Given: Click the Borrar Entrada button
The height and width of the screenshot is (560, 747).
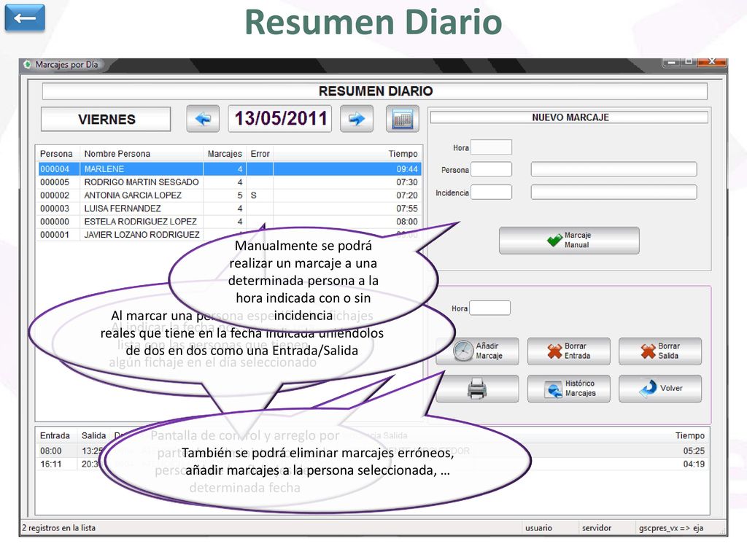Looking at the screenshot, I should [568, 351].
